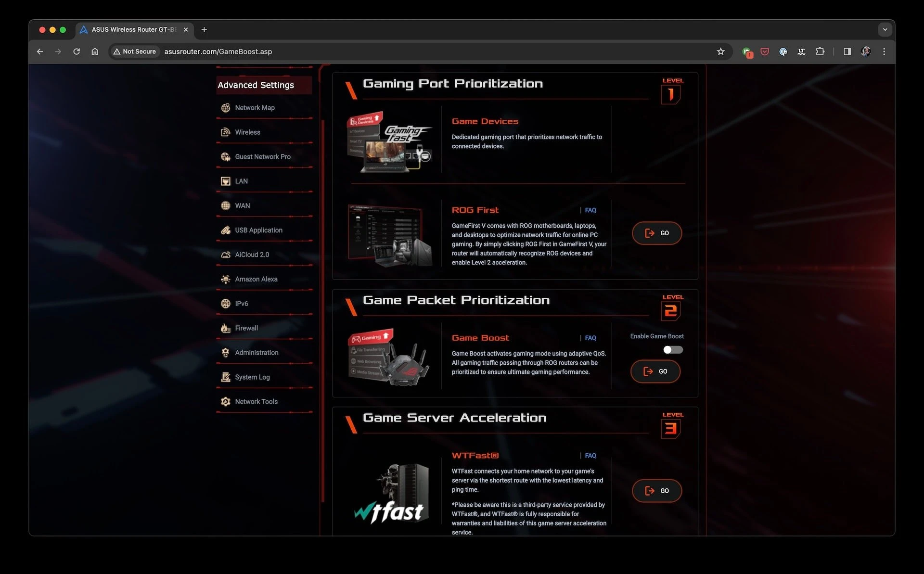This screenshot has width=924, height=574.
Task: Go forward to the next page
Action: pyautogui.click(x=58, y=51)
